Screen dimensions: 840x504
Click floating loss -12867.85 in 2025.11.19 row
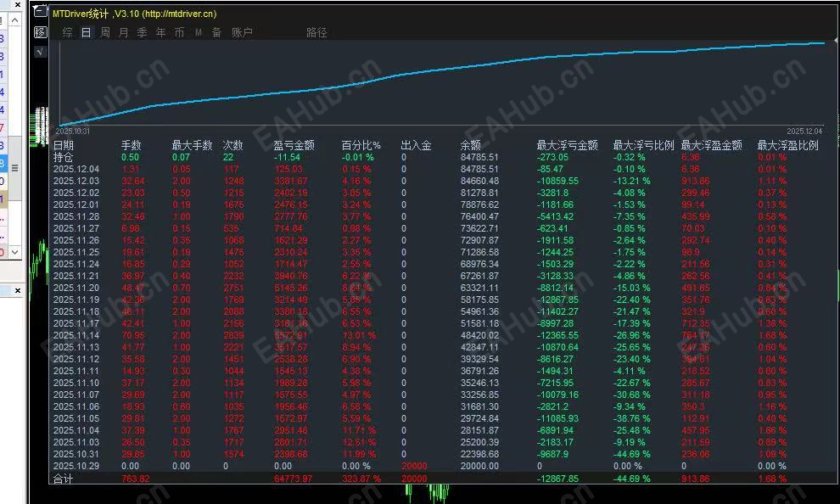[x=557, y=300]
